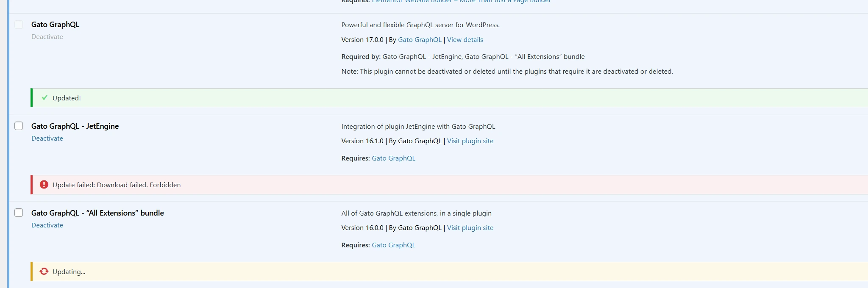Click the spinning Updating progress icon
This screenshot has height=288, width=868.
tap(44, 271)
